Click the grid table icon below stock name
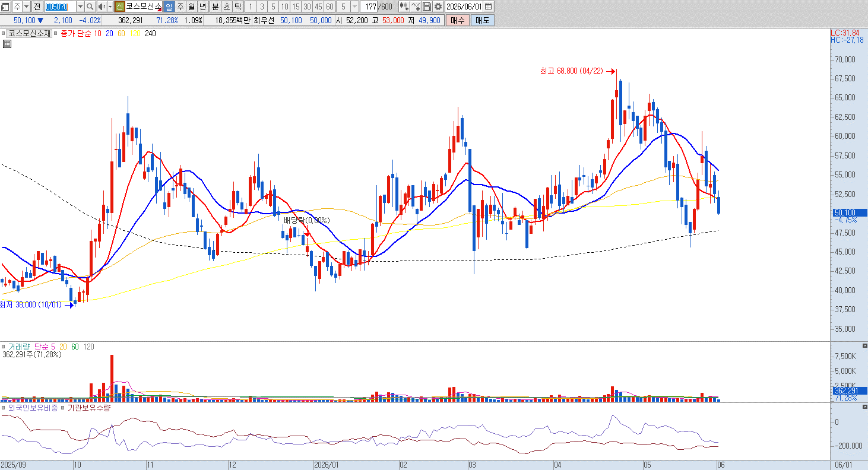 pyautogui.click(x=7, y=44)
